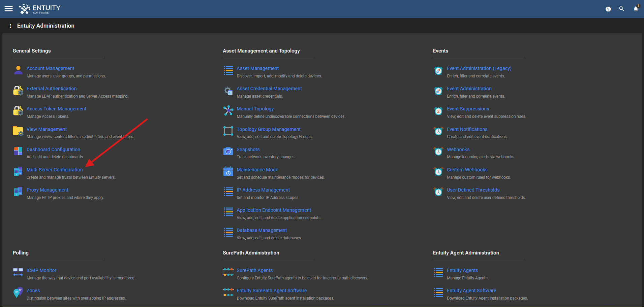Click the Event Administration (Legacy) alarm icon
The height and width of the screenshot is (307, 644).
438,71
